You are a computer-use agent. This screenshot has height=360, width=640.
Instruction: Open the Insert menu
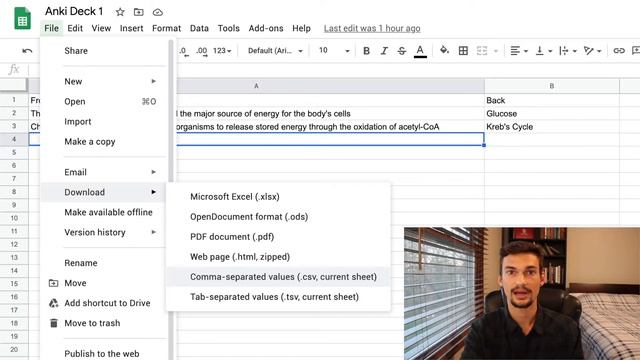(x=131, y=28)
